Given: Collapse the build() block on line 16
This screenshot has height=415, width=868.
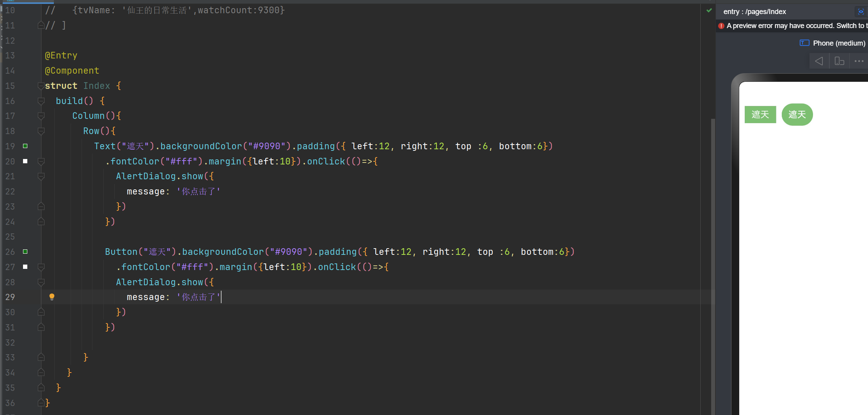Looking at the screenshot, I should tap(41, 101).
